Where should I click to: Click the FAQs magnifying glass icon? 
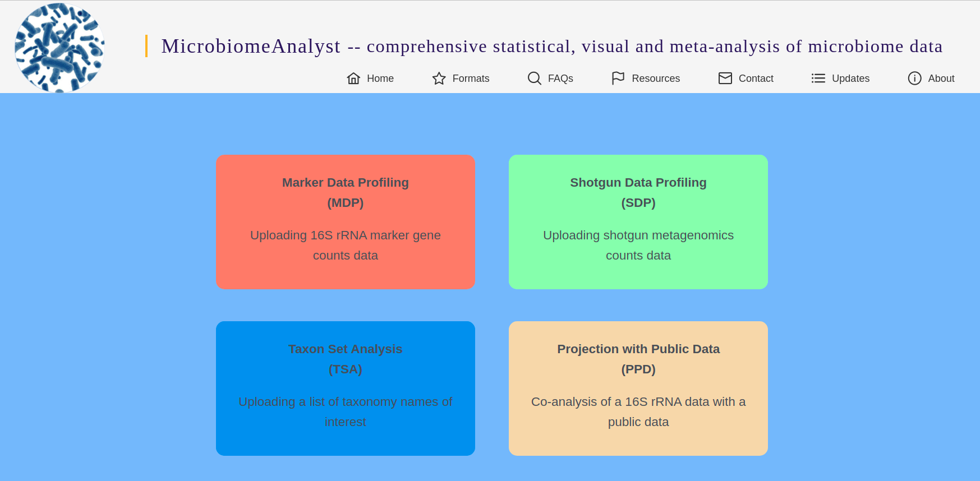533,78
